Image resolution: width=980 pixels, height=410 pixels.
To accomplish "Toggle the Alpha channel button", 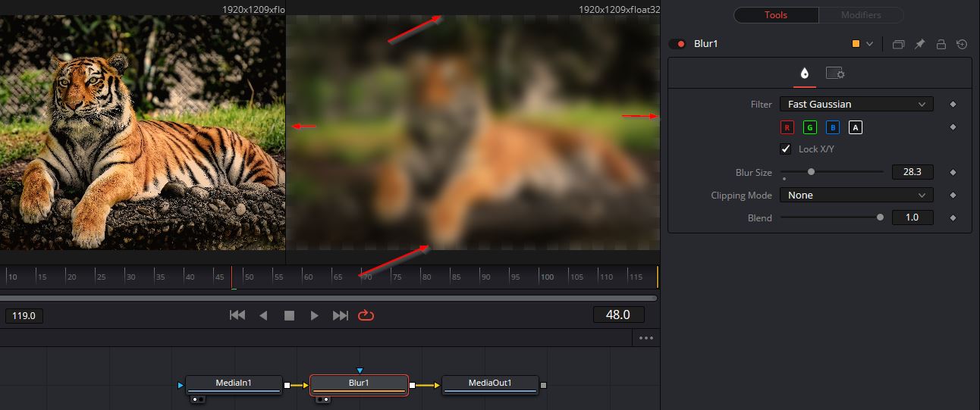I will coord(856,127).
